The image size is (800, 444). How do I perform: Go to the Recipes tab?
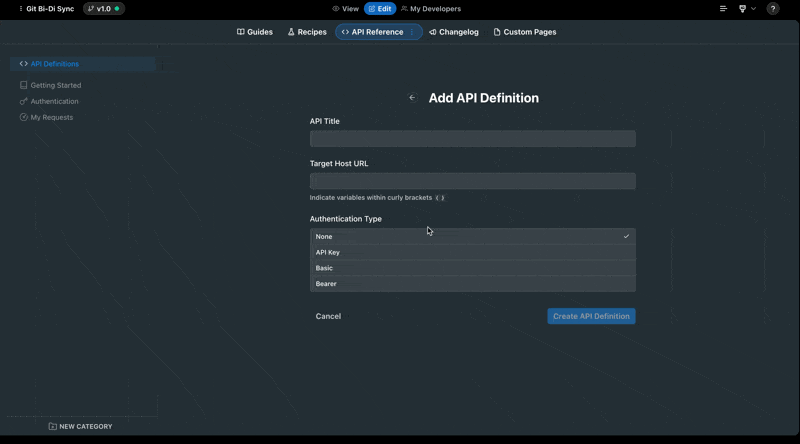307,32
